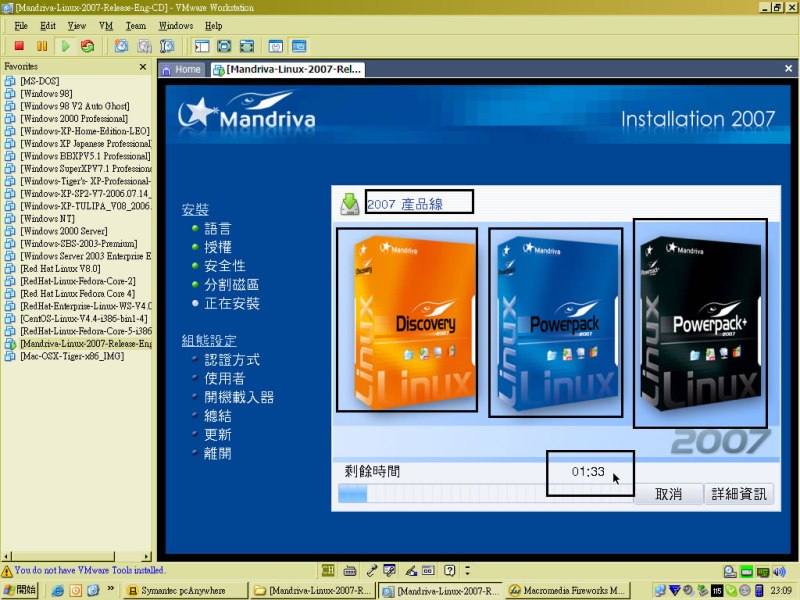800x600 pixels.
Task: Select [Windows-SBS-2003-Premium] in Favorites
Action: coord(79,243)
